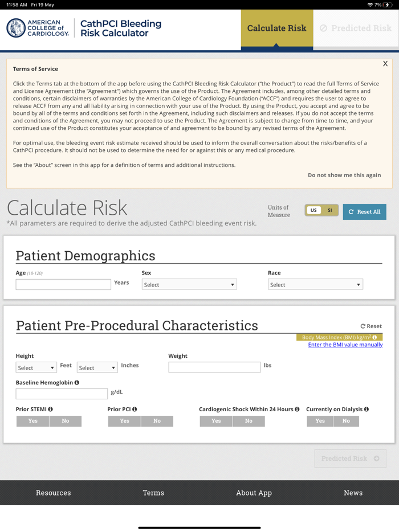Click Do not show me this again
The width and height of the screenshot is (399, 532).
tap(344, 175)
